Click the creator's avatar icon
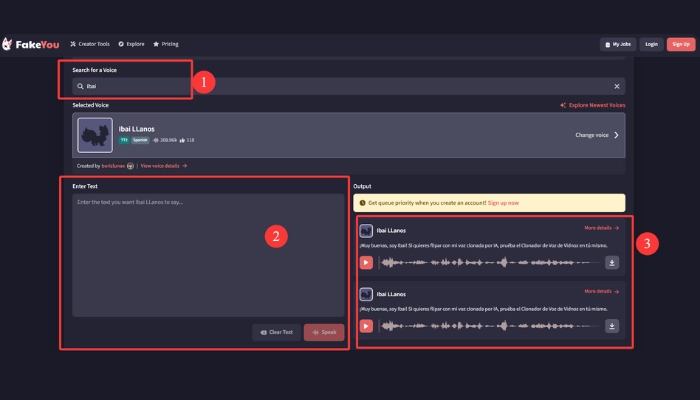700x400 pixels. tap(130, 166)
